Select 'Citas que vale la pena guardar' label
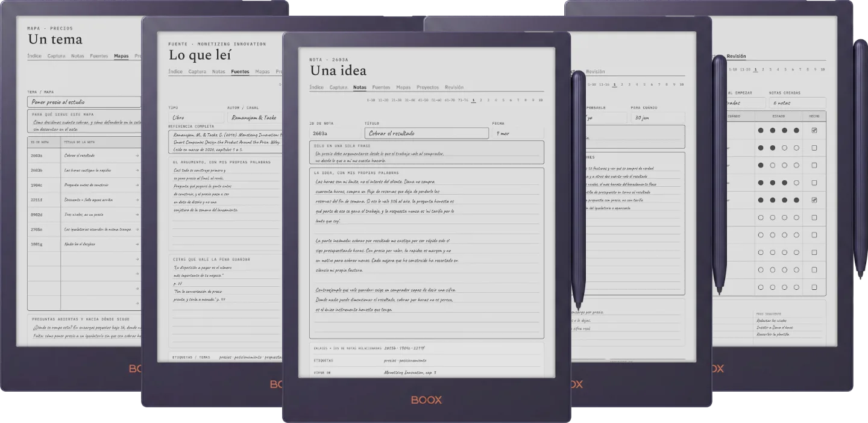Viewport: 868px width, 423px height. point(211,259)
